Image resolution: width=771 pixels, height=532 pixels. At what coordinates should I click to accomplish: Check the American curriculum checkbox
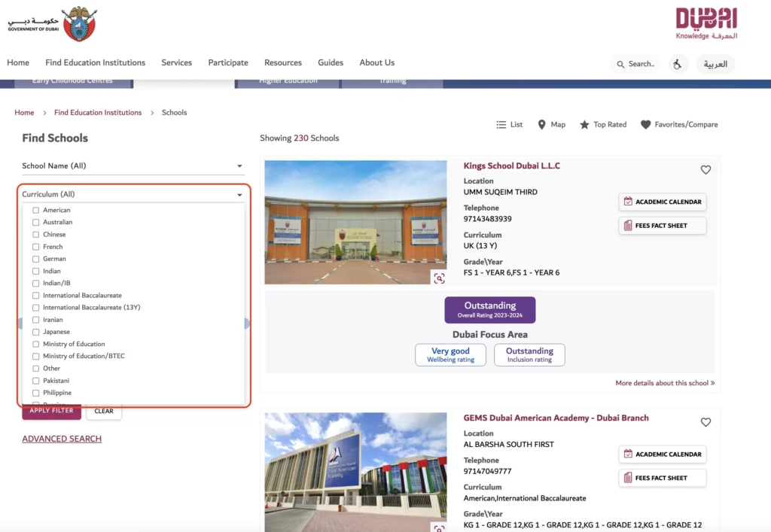pos(36,210)
